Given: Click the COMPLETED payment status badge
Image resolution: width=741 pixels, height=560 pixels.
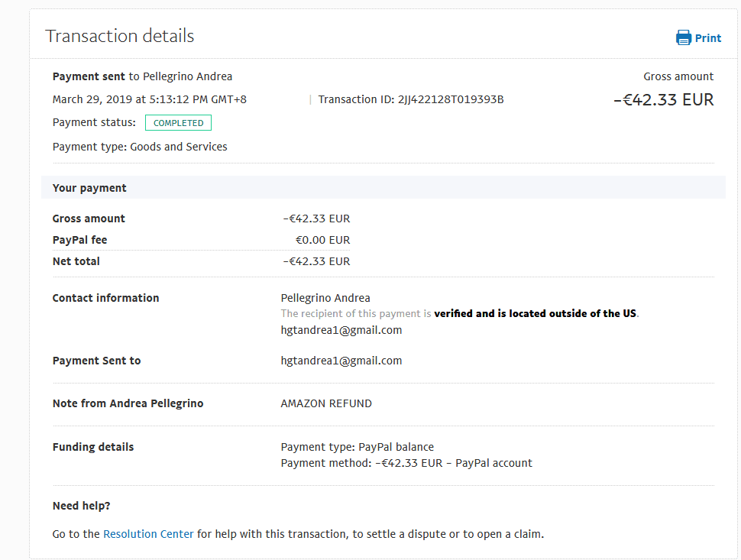Looking at the screenshot, I should coord(178,123).
